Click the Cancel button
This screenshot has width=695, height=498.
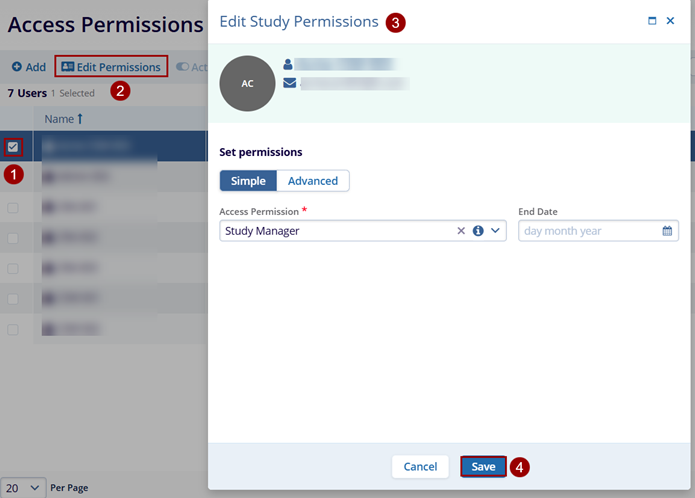tap(420, 467)
